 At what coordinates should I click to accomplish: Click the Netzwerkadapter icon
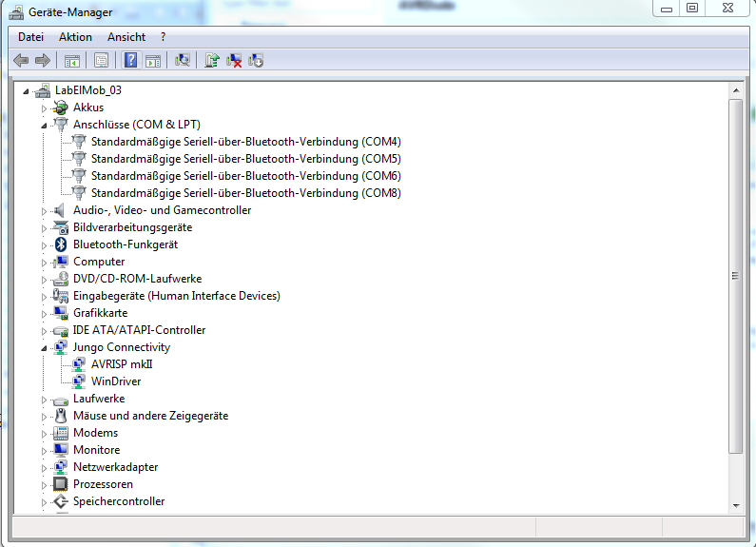pyautogui.click(x=61, y=467)
